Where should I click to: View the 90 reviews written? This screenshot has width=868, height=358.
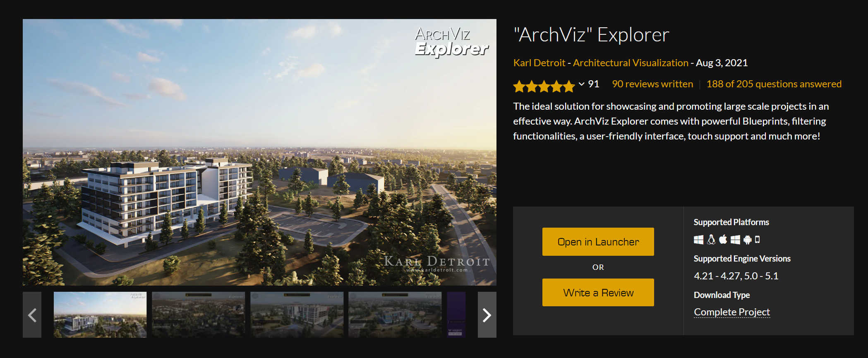pos(652,84)
